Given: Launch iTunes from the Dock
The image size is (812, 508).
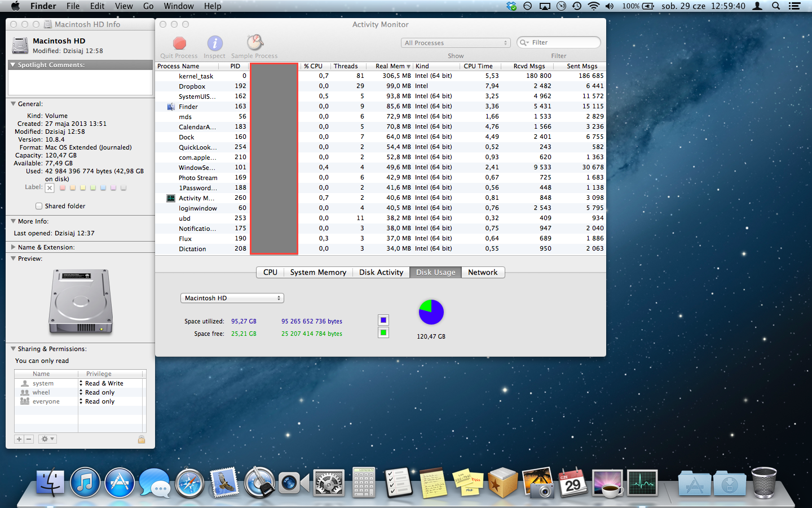Looking at the screenshot, I should pos(85,483).
